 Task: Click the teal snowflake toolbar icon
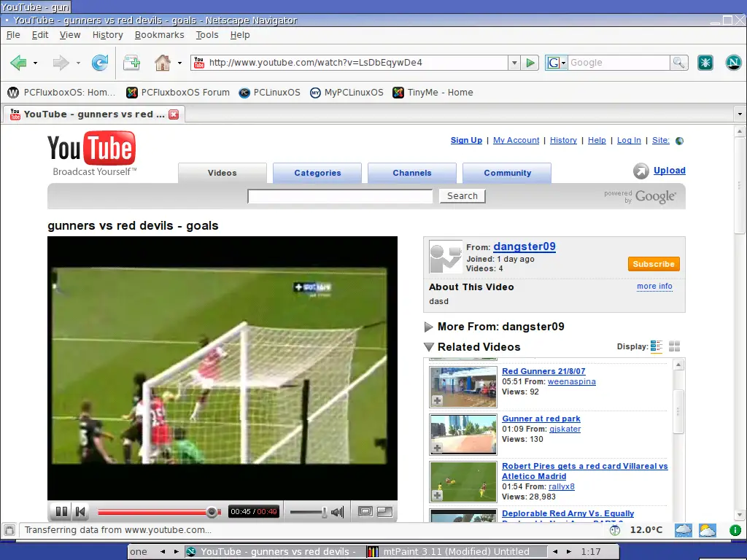(x=705, y=63)
